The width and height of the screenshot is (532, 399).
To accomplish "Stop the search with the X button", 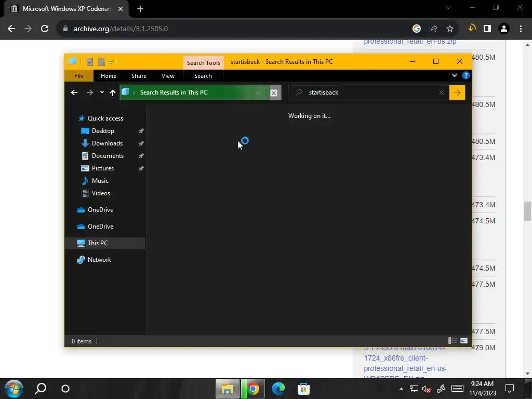I will (x=274, y=92).
